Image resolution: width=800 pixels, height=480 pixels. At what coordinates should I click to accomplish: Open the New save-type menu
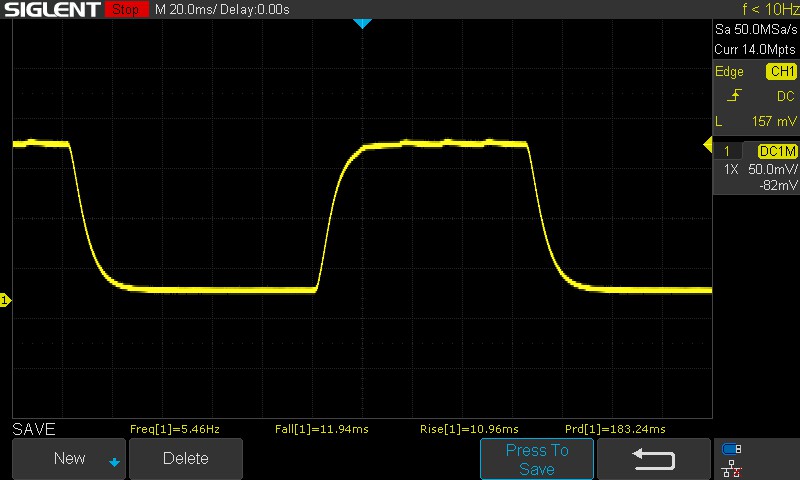69,459
